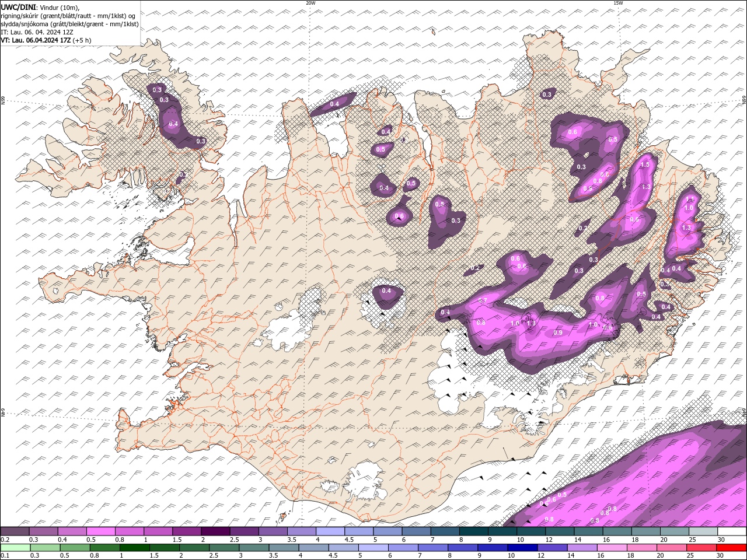Click the 0.4 label in the snow legend
Viewport: 747px width, 560px height.
click(x=61, y=540)
